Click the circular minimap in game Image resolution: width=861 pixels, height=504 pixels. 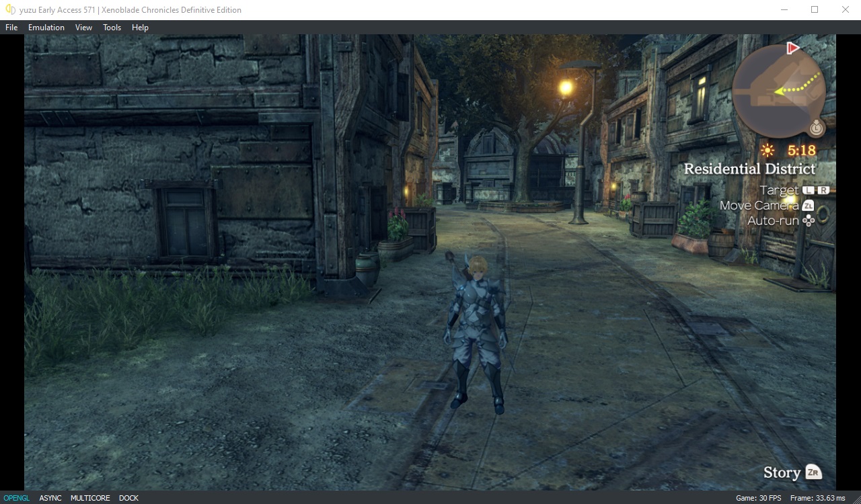pyautogui.click(x=778, y=91)
